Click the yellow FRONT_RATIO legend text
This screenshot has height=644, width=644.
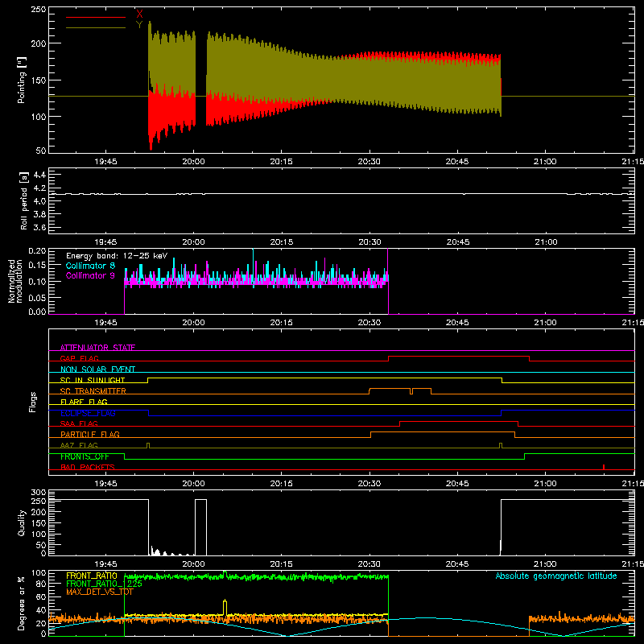[x=91, y=576]
